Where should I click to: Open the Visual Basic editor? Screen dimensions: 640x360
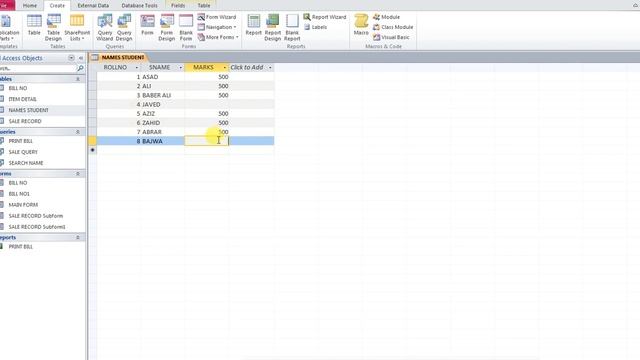(x=391, y=37)
